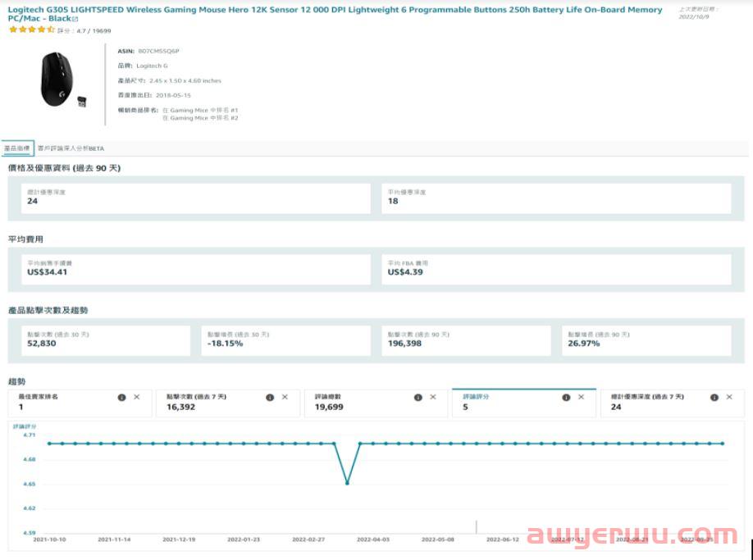Viewport: 753px width, 560px height.
Task: Select the 最佳賣家排名 trend metric card
Action: 80,403
